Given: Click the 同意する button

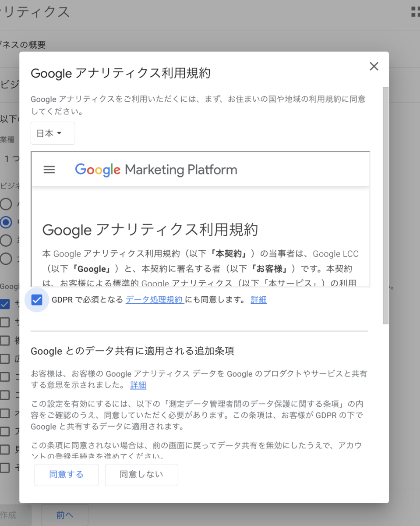Looking at the screenshot, I should tap(67, 475).
